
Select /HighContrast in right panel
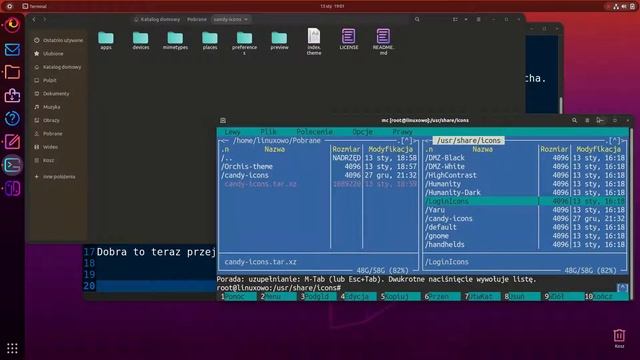point(524,175)
